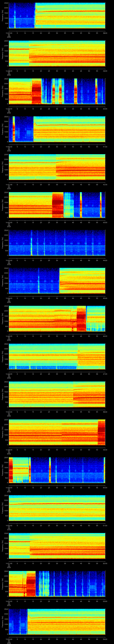Click the '15' second tick under 14:52:00 panel
This screenshot has width=114, height=644.
coord(33,601)
